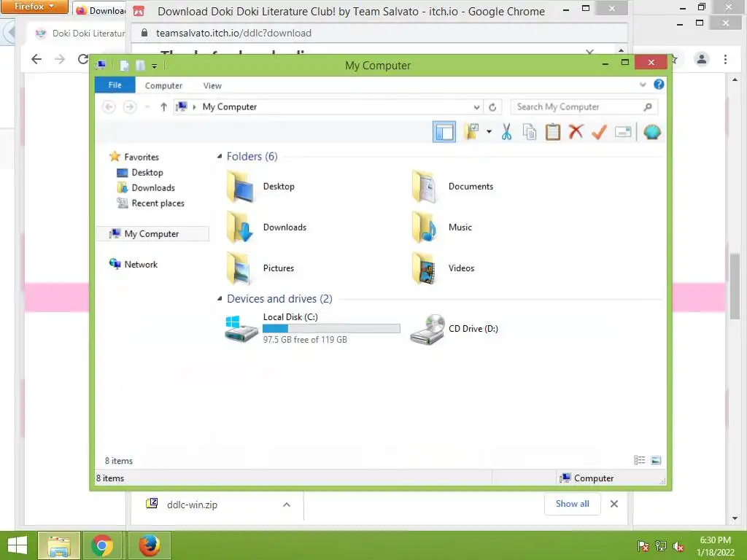Click Chrome address bar URL
Viewport: 747px width, 560px height.
click(x=233, y=33)
